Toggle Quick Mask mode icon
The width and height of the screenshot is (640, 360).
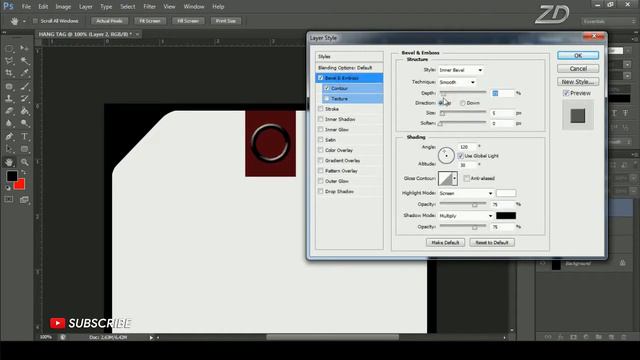9,200
